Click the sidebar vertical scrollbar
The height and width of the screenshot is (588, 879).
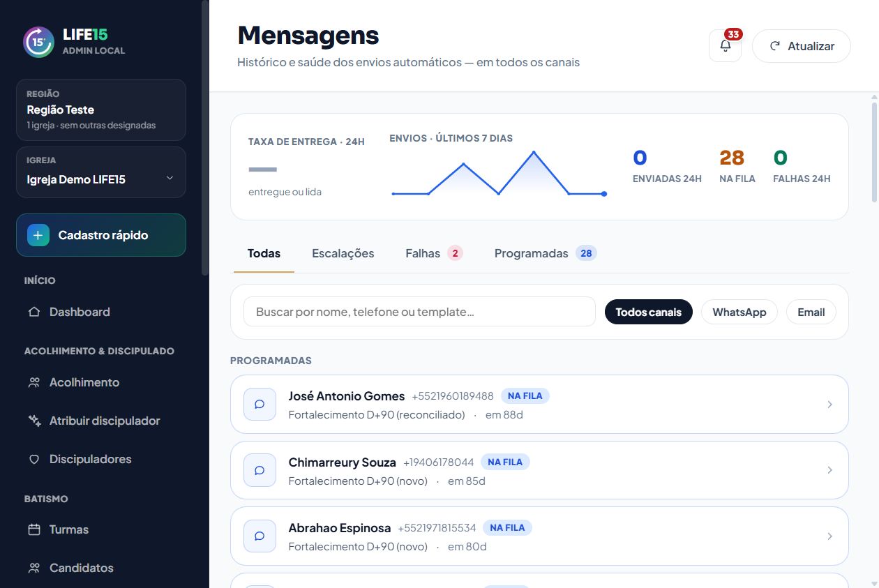pyautogui.click(x=204, y=138)
